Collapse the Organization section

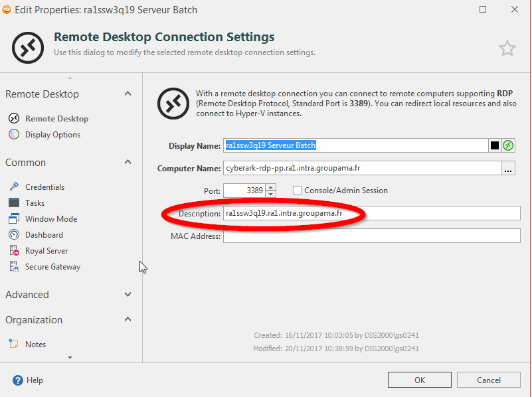click(128, 320)
